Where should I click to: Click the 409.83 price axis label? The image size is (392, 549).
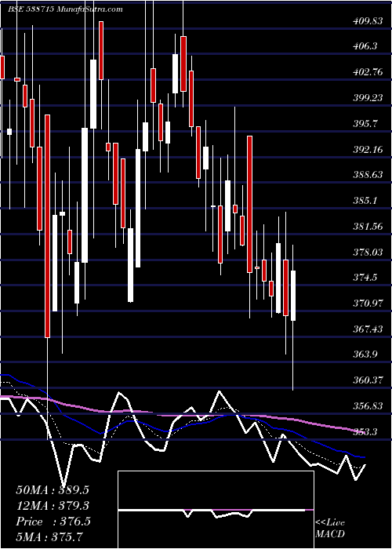click(368, 21)
